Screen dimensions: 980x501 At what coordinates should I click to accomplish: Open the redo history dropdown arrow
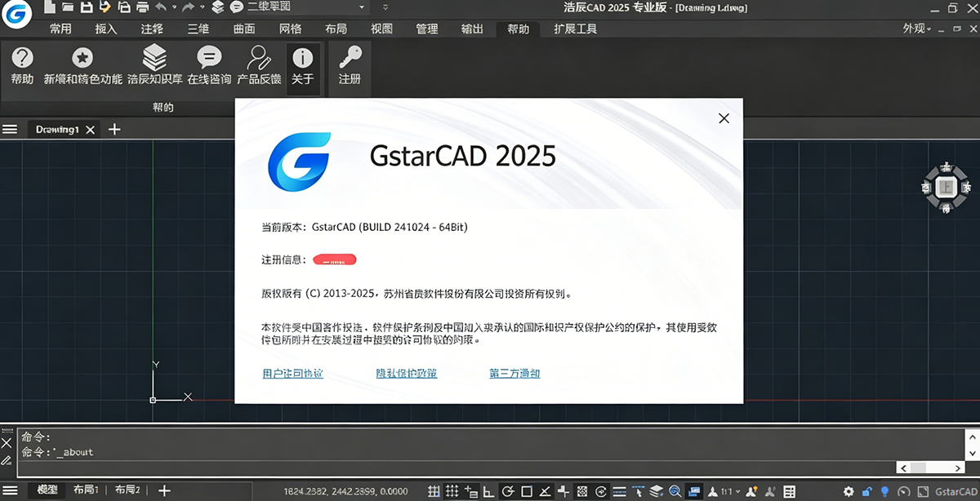click(x=203, y=7)
